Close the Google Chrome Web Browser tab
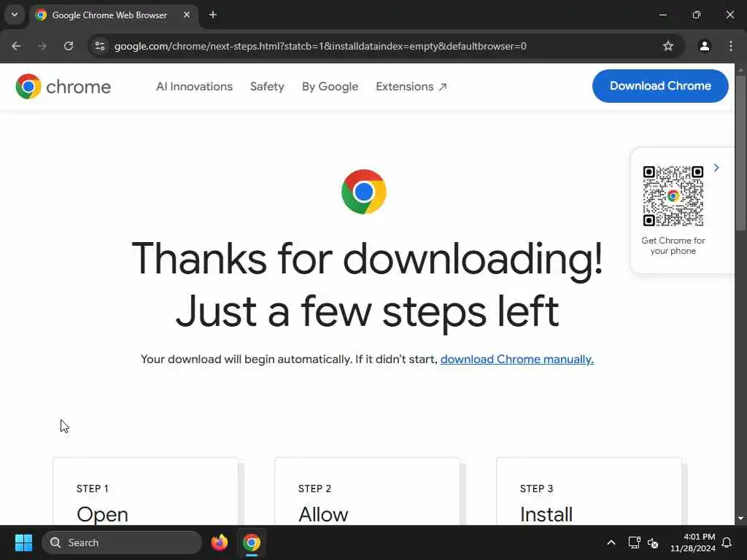Screen dimensions: 747x560 coord(187,15)
